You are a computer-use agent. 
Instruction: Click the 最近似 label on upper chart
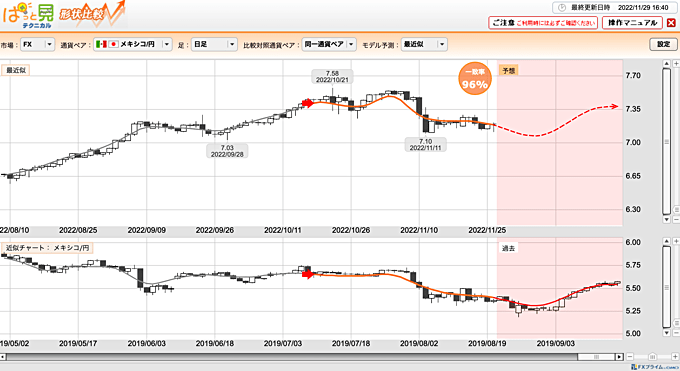pos(16,70)
